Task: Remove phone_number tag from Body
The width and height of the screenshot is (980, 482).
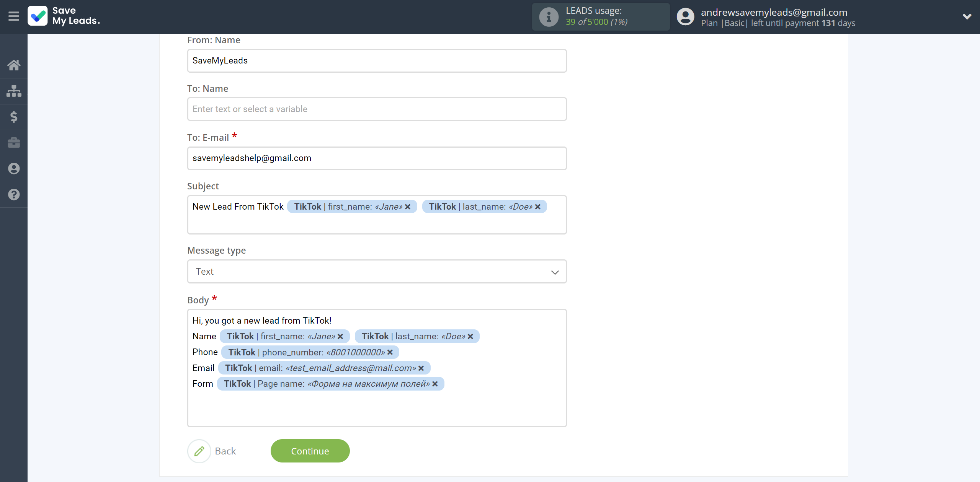Action: pyautogui.click(x=390, y=352)
